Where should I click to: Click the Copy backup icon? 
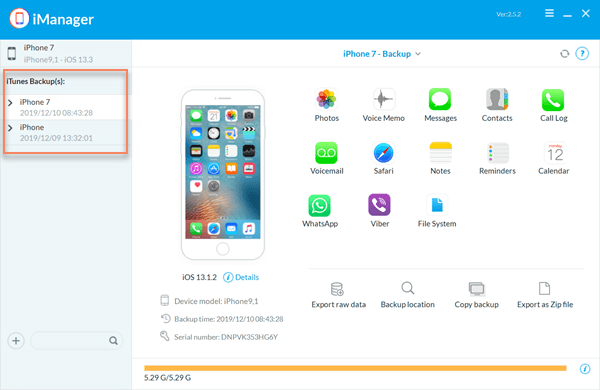pos(476,289)
